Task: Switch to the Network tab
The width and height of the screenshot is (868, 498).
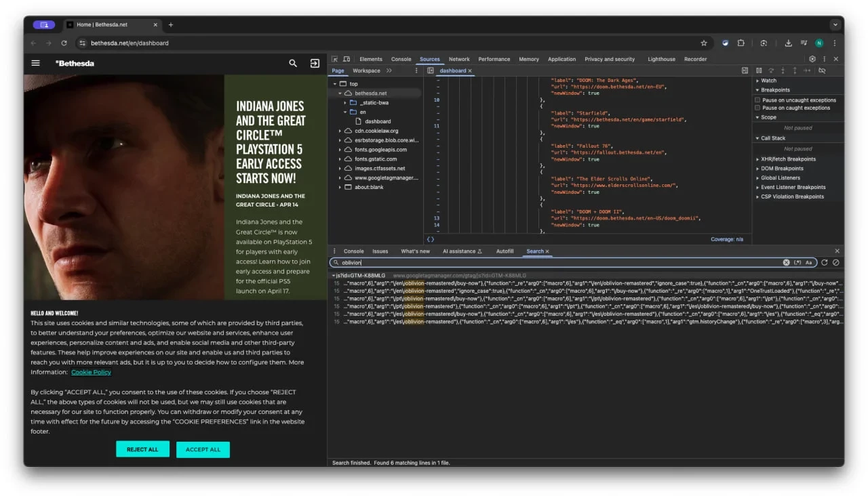Action: (459, 59)
